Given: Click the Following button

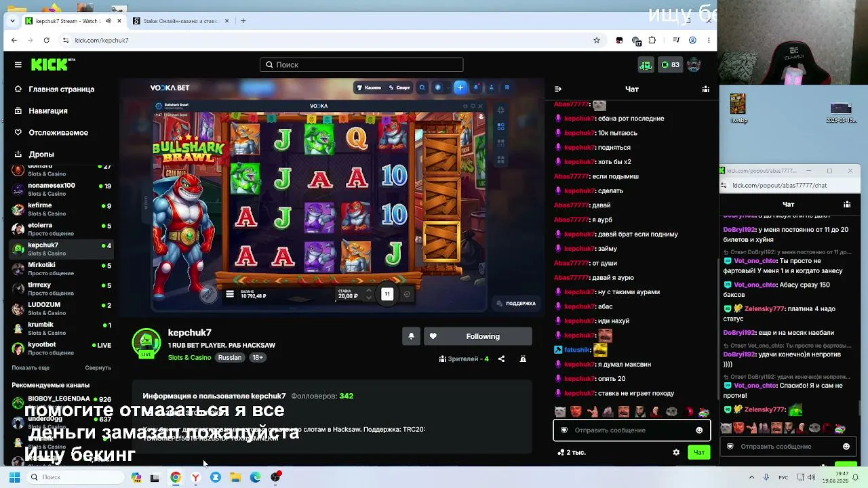Looking at the screenshot, I should pyautogui.click(x=478, y=336).
